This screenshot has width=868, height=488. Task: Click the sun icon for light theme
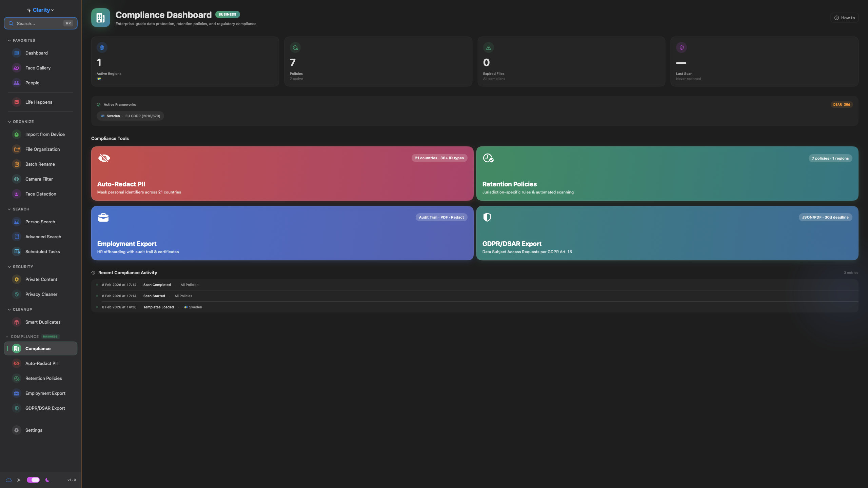(x=19, y=480)
